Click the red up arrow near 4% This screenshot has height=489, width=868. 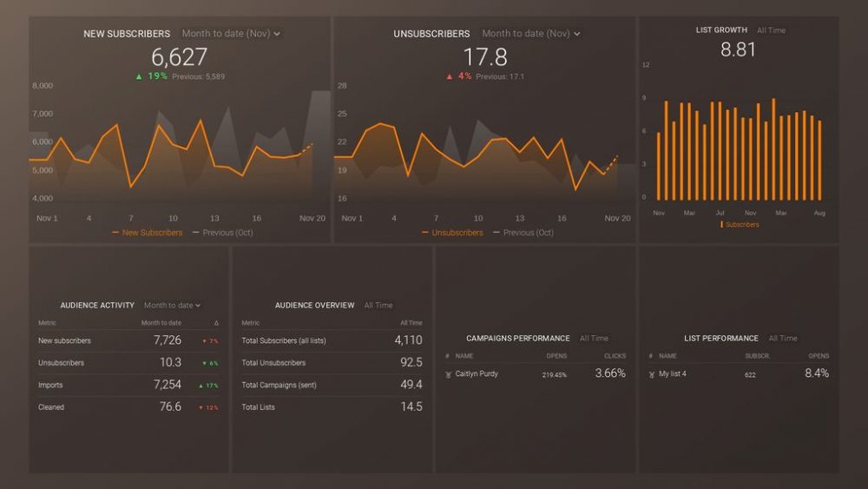coord(449,76)
